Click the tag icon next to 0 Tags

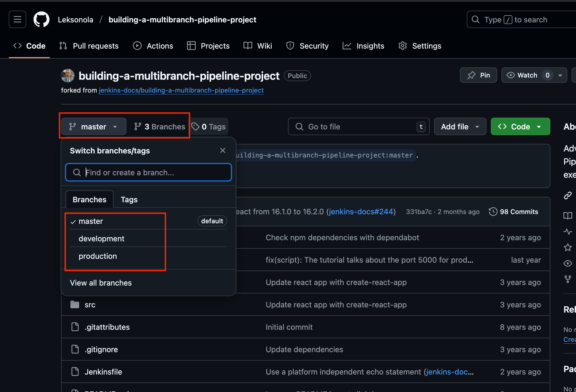click(195, 127)
